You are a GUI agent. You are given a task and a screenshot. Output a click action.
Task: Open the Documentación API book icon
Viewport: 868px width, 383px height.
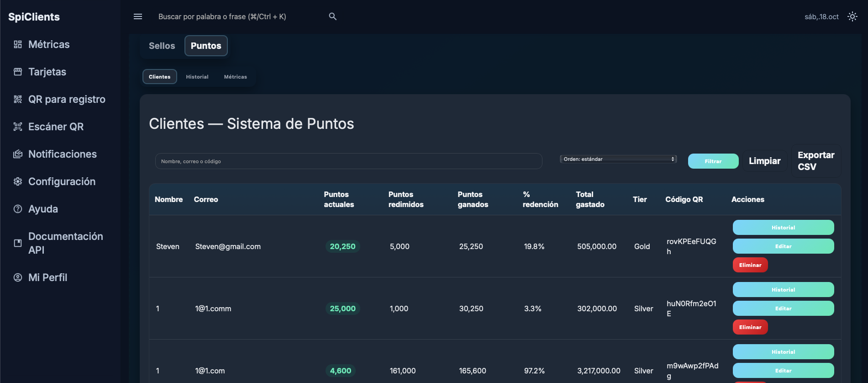tap(18, 243)
